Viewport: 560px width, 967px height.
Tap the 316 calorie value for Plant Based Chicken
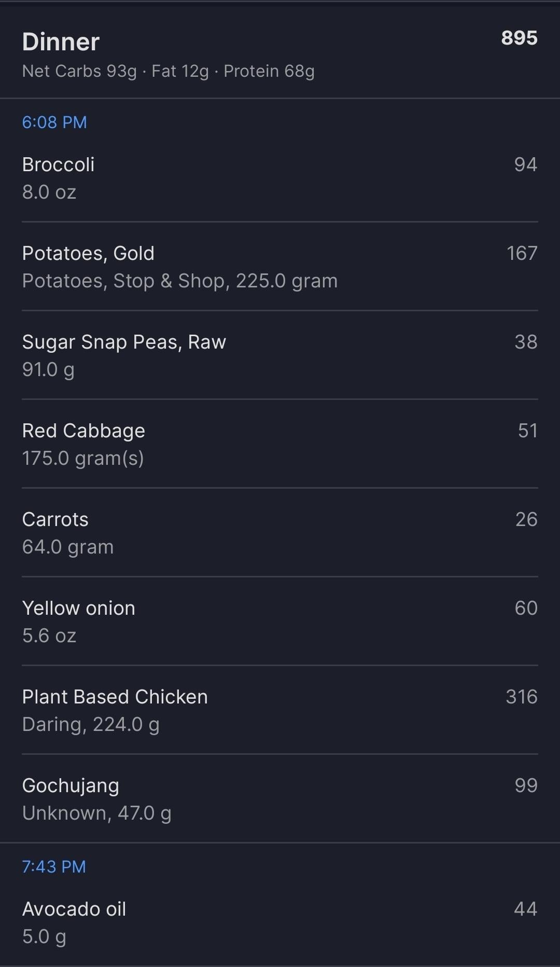(x=521, y=697)
